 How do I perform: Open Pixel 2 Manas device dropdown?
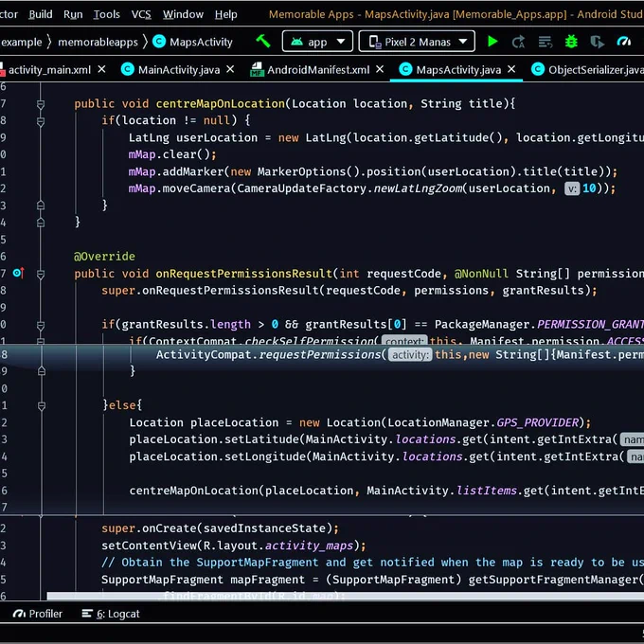[417, 42]
